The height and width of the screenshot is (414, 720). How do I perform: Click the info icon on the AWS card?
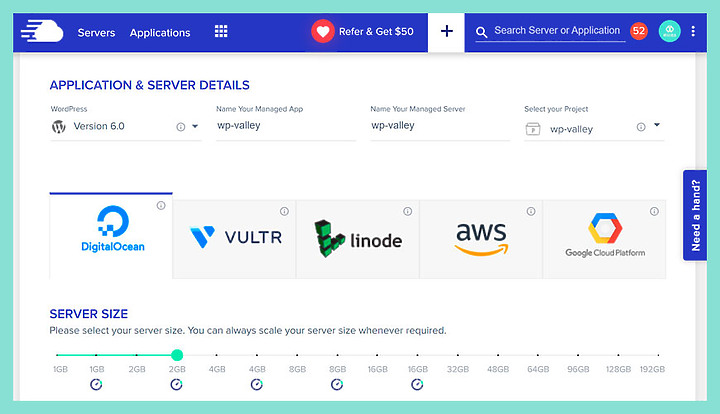point(531,211)
